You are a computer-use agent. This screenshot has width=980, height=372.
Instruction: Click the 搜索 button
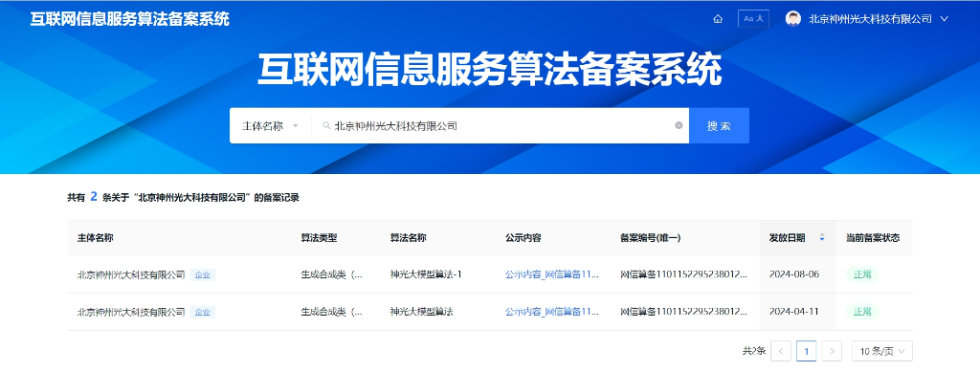[x=719, y=126]
